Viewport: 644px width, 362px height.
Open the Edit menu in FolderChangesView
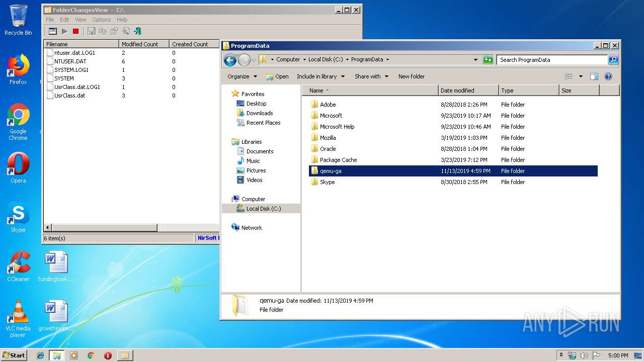pyautogui.click(x=64, y=20)
